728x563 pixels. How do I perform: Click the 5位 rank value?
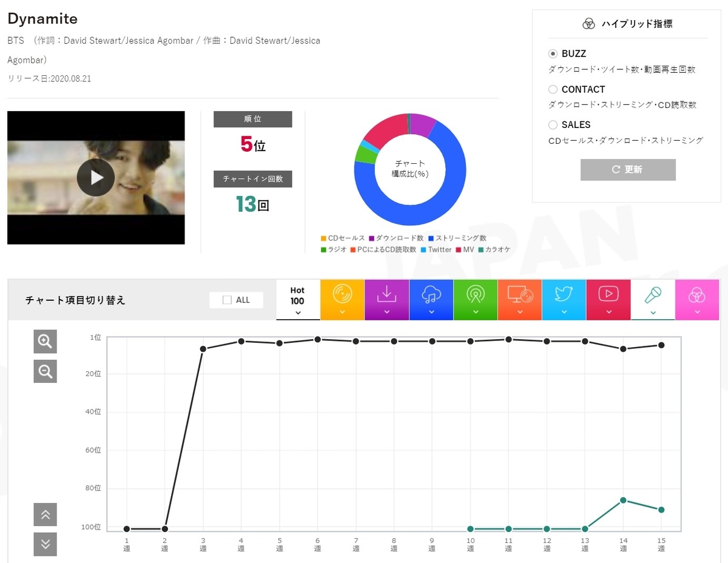(x=253, y=144)
